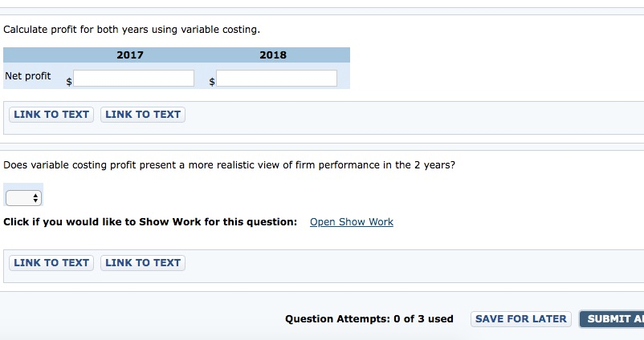This screenshot has height=340, width=644.
Task: Open the realistic view answer dropdown
Action: point(23,197)
